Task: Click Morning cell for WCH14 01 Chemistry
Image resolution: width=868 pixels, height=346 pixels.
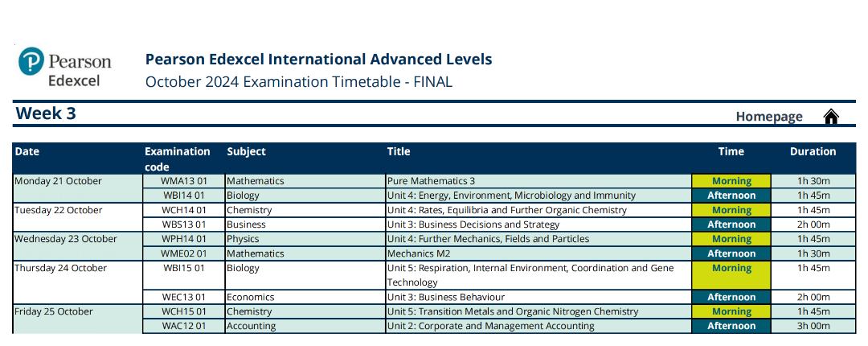Action: [x=731, y=210]
